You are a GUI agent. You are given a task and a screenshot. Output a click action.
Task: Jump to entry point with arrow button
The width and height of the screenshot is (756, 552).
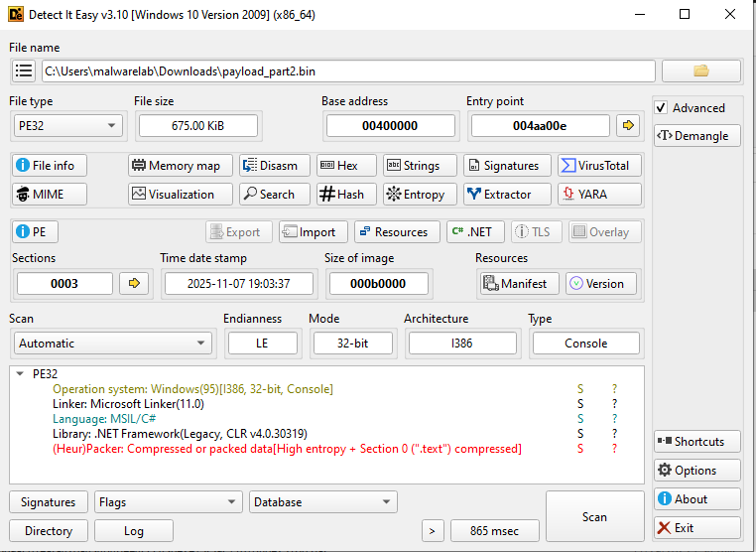628,125
